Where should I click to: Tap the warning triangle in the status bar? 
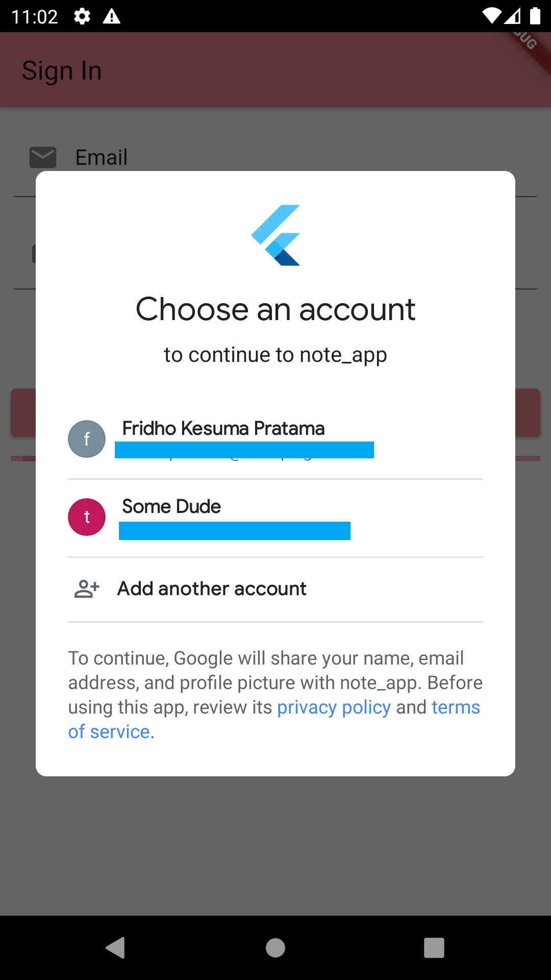pyautogui.click(x=111, y=17)
